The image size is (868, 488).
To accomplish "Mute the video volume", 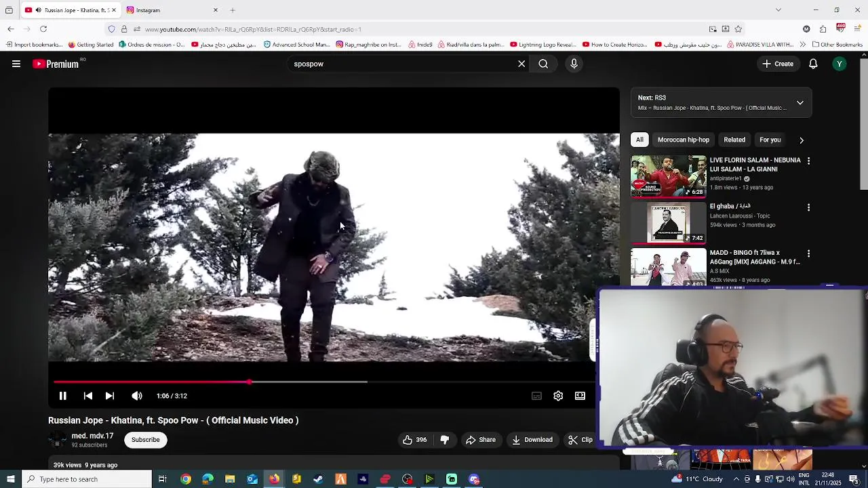I will (137, 396).
